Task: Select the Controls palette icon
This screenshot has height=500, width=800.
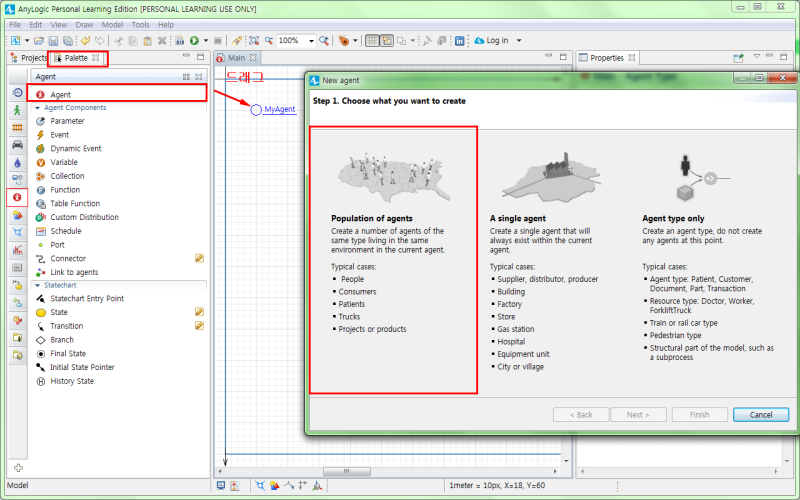Action: tap(17, 267)
